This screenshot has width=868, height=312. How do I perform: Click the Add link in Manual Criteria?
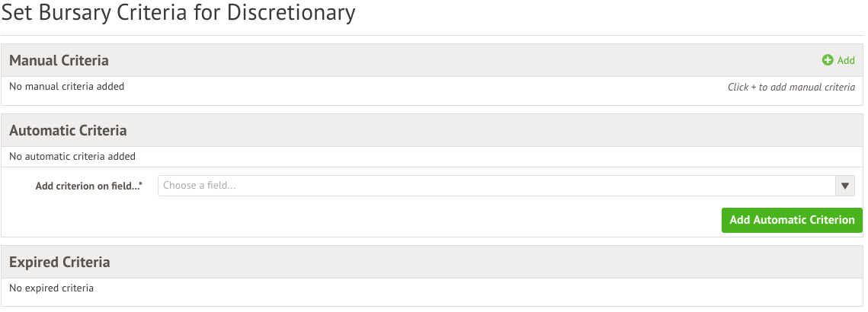(x=846, y=60)
